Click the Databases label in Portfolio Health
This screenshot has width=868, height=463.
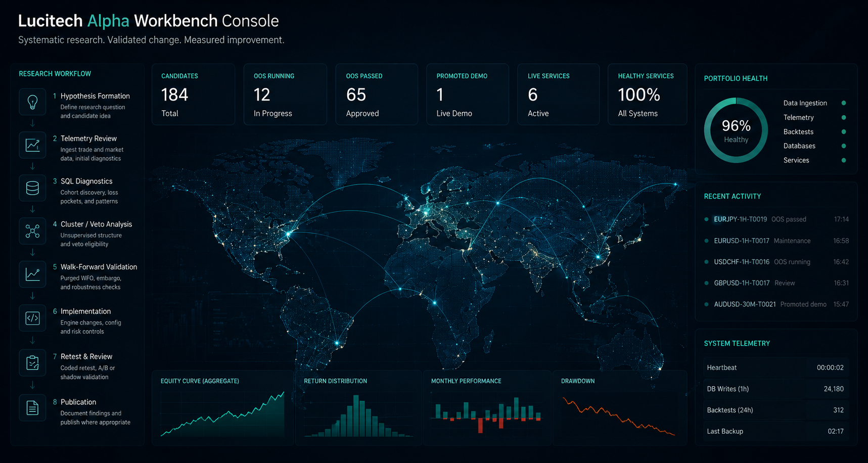click(x=799, y=146)
